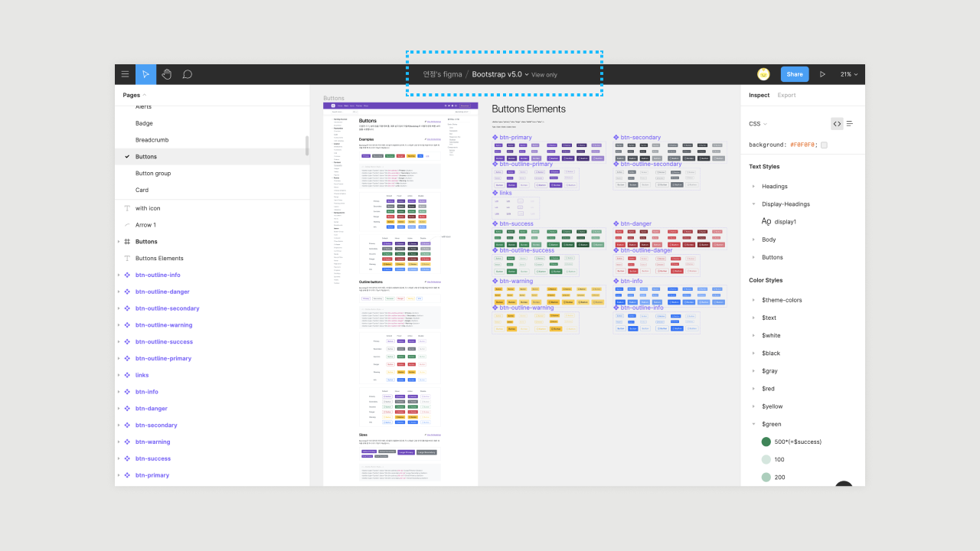Screen dimensions: 980x551
Task: Click component marker of btn-warning on canvas
Action: [495, 281]
